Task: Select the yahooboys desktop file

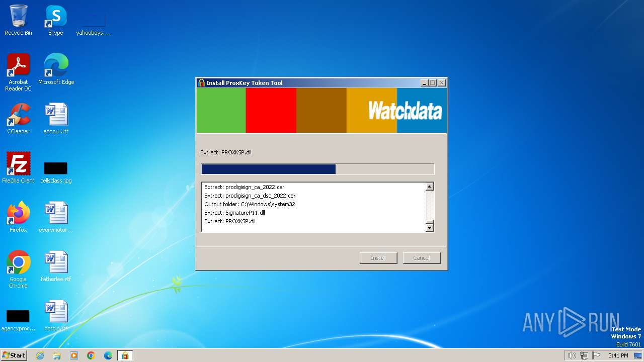Action: point(93,24)
